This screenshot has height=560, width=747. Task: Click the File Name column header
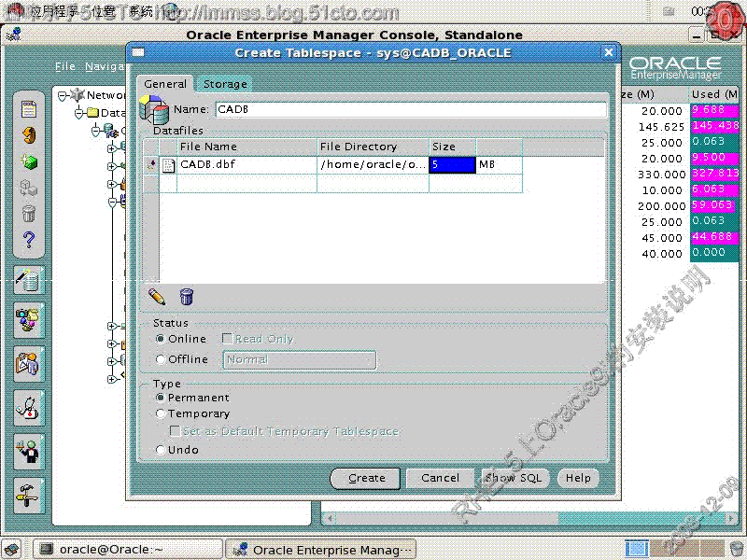pos(247,147)
